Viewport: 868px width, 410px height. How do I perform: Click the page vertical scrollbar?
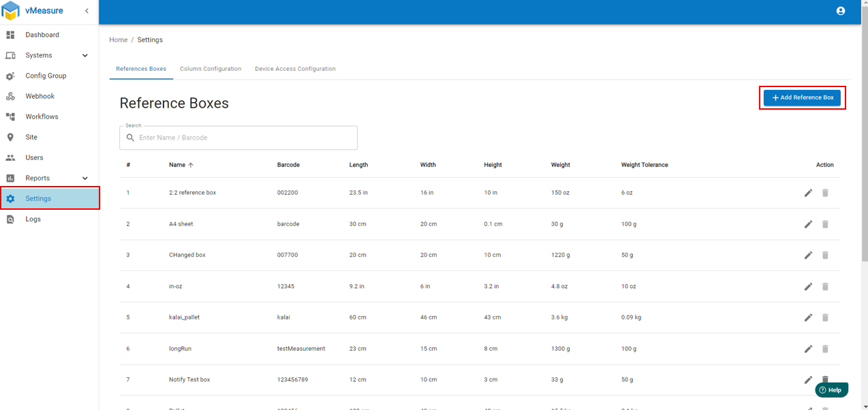click(865, 136)
